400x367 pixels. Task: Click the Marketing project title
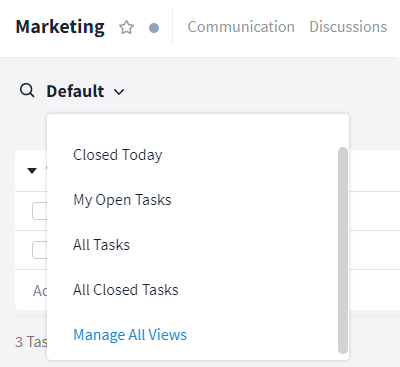coord(60,27)
